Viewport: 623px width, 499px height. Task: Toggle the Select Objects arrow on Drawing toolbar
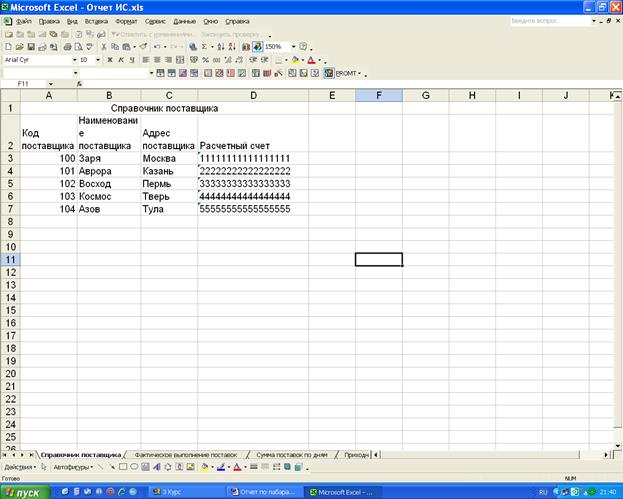coord(44,467)
